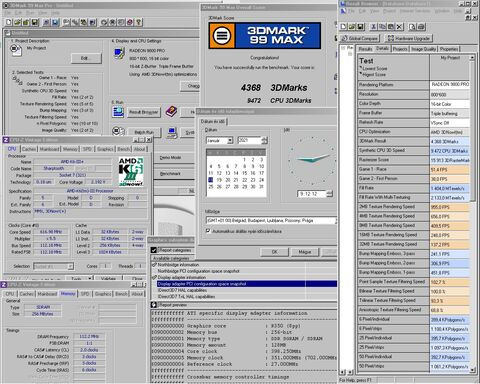Click Save floppy icon in 3DMark toolbar
Screen dimensions: 480x384
pyautogui.click(x=35, y=22)
